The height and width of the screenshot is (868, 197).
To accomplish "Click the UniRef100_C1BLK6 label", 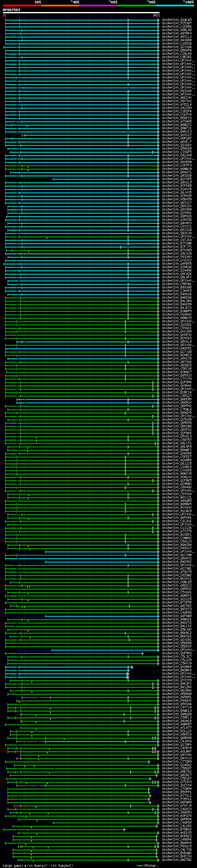I will [176, 54].
